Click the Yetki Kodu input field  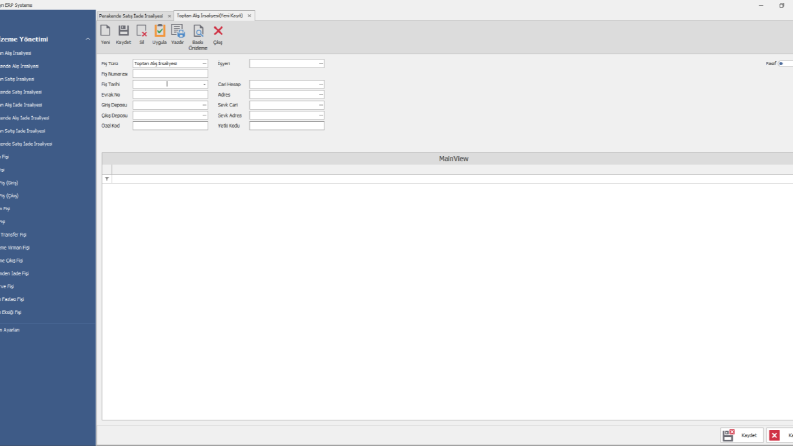tap(287, 125)
